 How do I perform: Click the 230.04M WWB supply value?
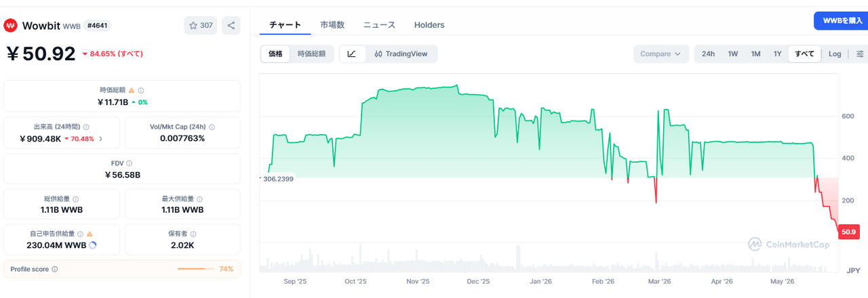tap(57, 245)
